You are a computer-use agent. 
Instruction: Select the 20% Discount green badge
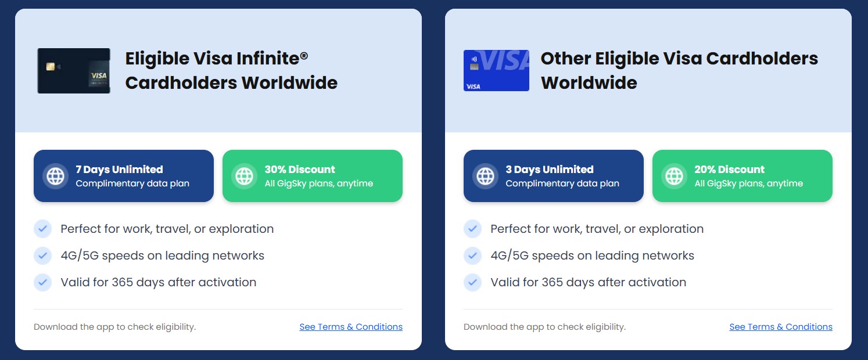743,176
